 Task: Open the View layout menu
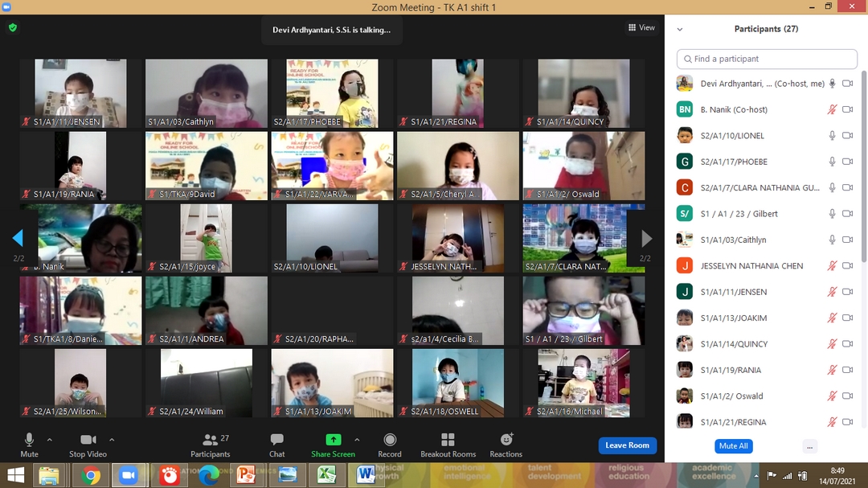coord(641,27)
